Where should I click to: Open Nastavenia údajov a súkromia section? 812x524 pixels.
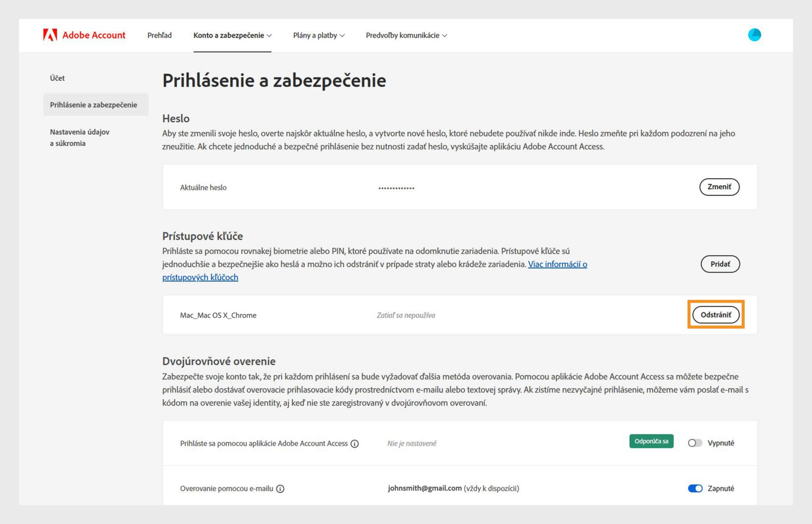(80, 138)
